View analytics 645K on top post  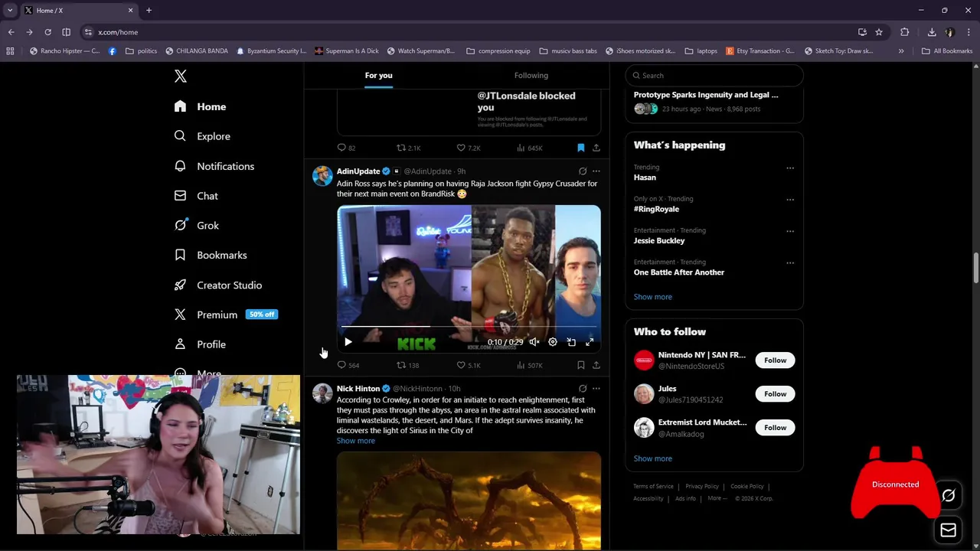(529, 148)
